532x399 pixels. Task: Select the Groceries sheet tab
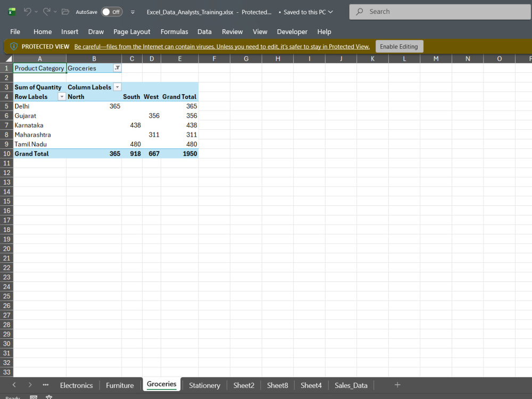(x=162, y=384)
